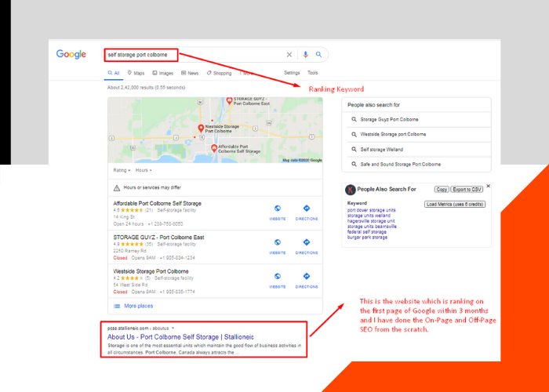549x392 pixels.
Task: Open the All results tab
Action: coord(114,73)
